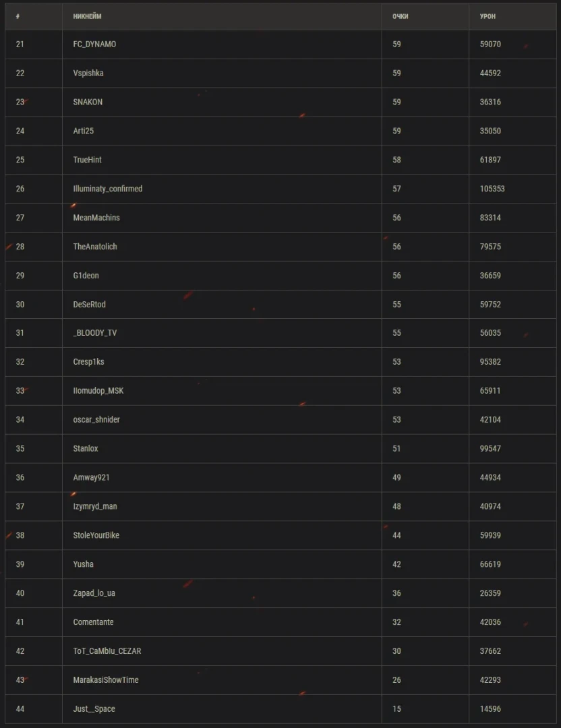
Task: Click the score 15 in the last row
Action: 396,709
